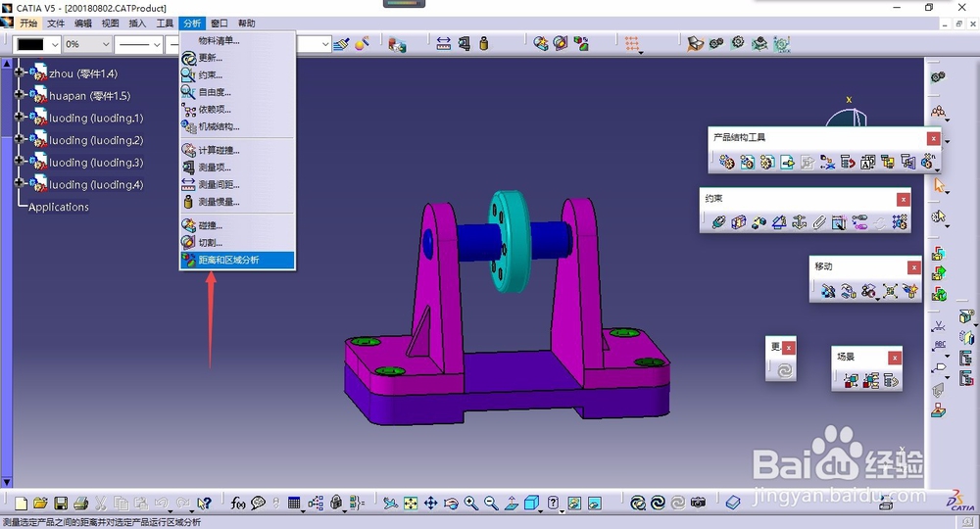
Task: Click the Save floppy disk icon
Action: tap(61, 503)
